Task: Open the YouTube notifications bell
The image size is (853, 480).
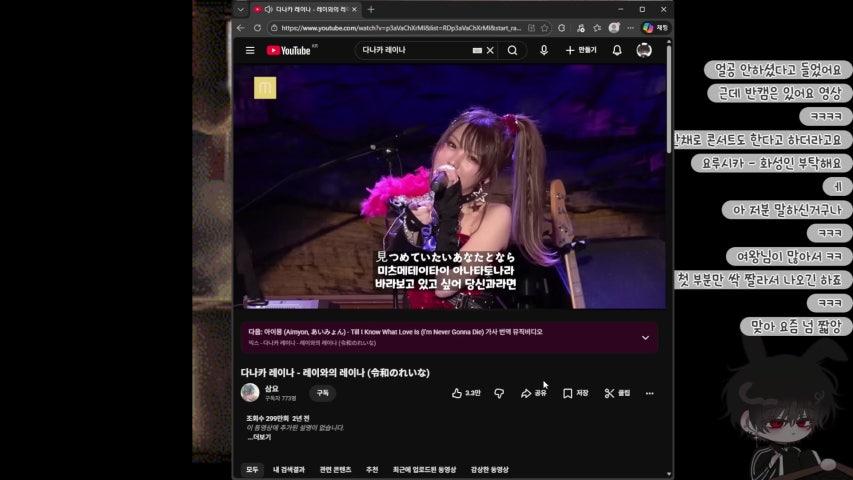Action: click(617, 50)
